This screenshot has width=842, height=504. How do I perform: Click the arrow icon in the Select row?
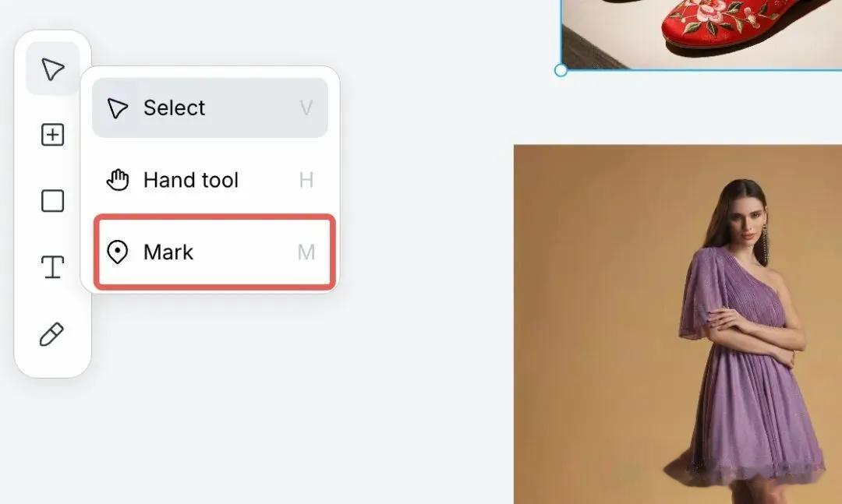(x=117, y=107)
